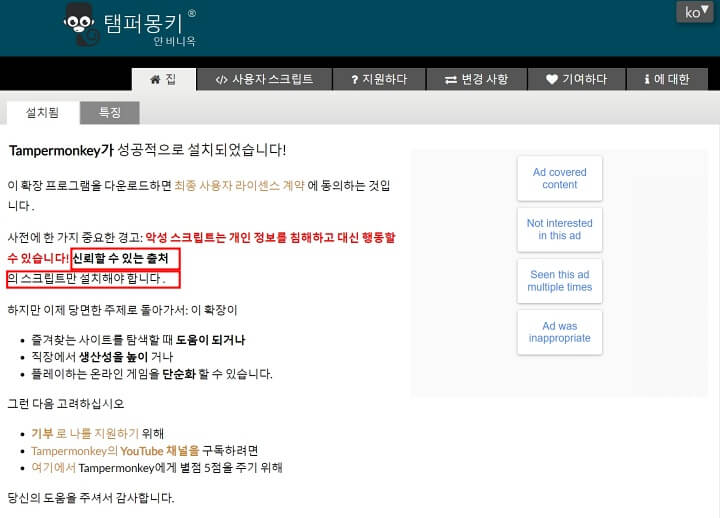Open the 변경 사항 changelog tab

[x=477, y=79]
